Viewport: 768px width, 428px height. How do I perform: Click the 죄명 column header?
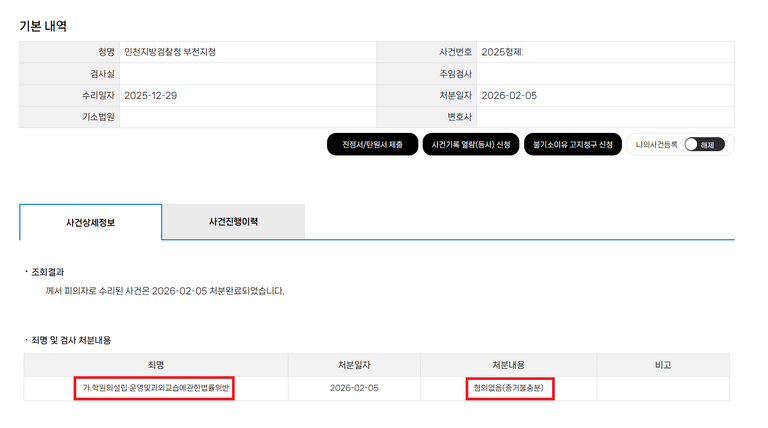156,365
